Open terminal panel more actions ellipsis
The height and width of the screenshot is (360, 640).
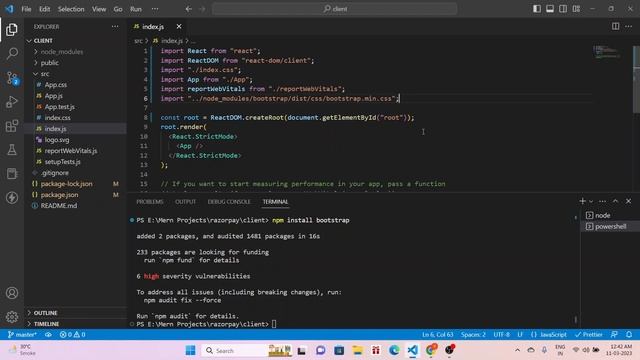[602, 201]
